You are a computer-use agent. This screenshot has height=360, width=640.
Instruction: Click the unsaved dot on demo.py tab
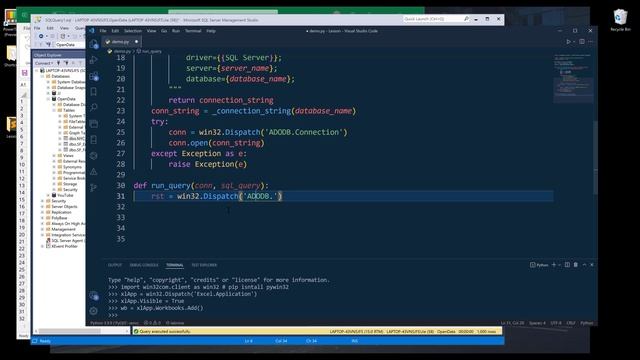(x=136, y=42)
